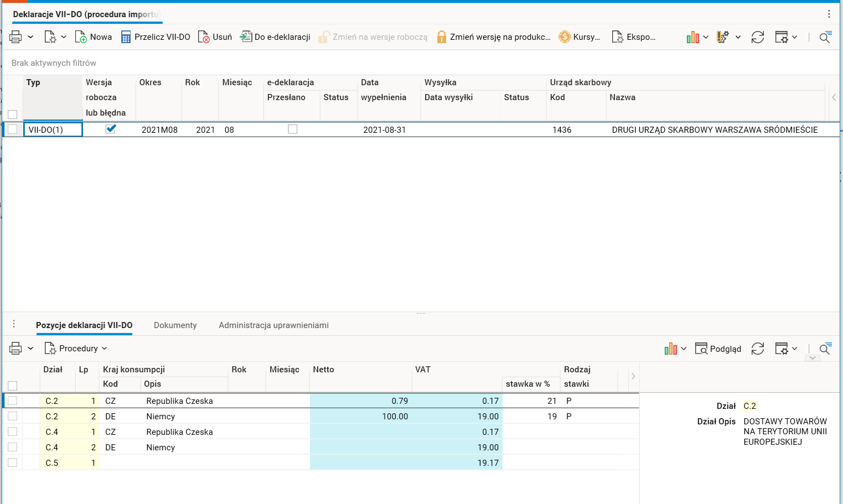Viewport: 843px width, 504px height.
Task: Click the Przelicz VII-DO calculator icon
Action: point(126,37)
